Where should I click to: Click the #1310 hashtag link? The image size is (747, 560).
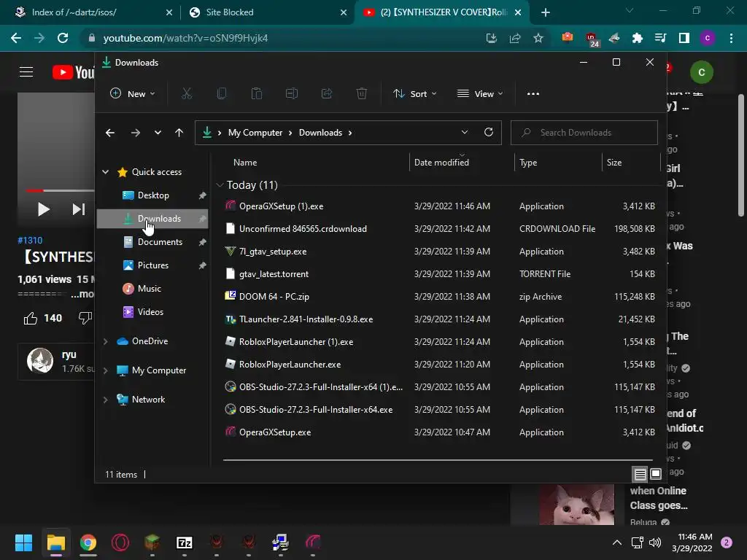pyautogui.click(x=30, y=241)
